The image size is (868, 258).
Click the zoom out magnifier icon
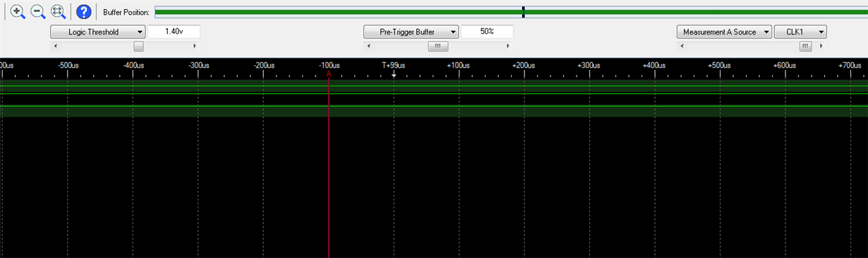[x=38, y=12]
